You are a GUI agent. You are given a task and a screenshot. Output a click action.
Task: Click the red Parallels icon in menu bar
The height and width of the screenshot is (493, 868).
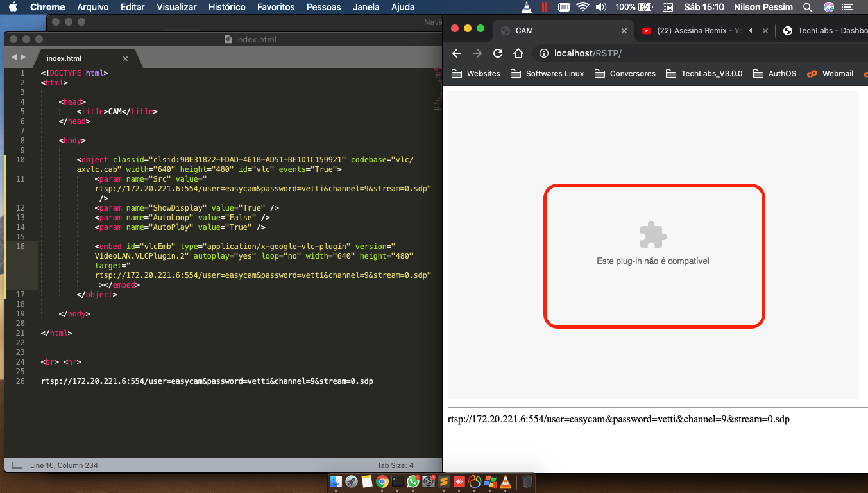point(545,7)
